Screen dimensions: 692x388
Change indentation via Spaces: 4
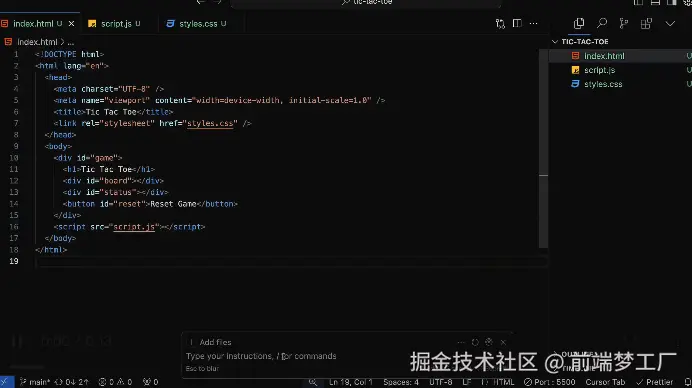click(401, 382)
